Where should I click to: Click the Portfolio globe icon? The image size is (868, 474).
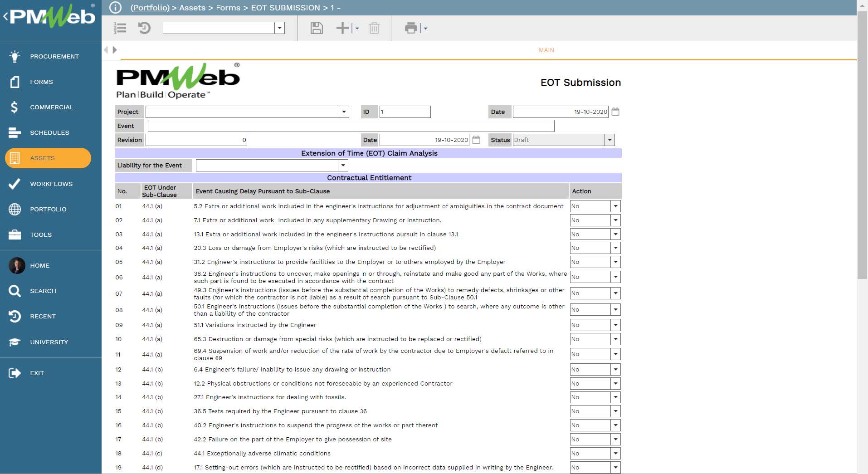[15, 209]
